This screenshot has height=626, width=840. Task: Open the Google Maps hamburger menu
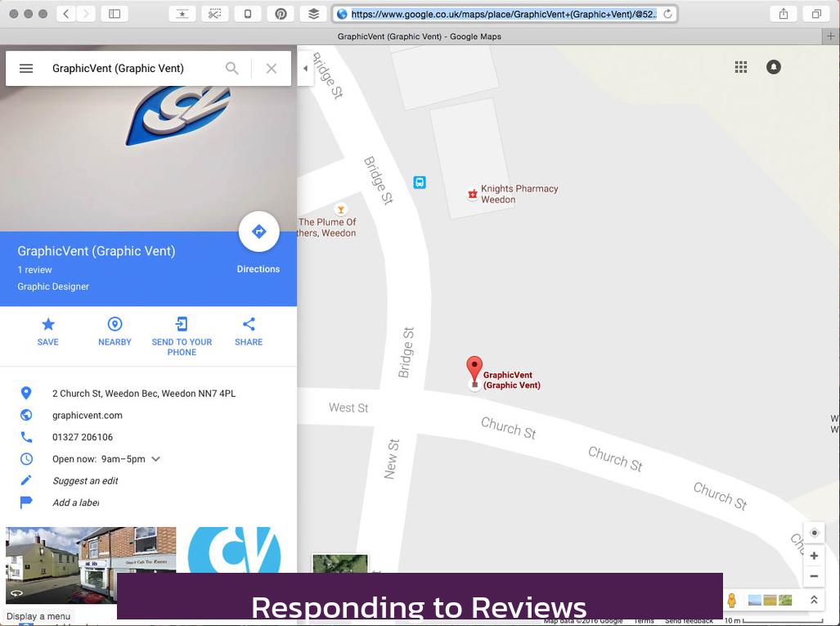coord(26,68)
